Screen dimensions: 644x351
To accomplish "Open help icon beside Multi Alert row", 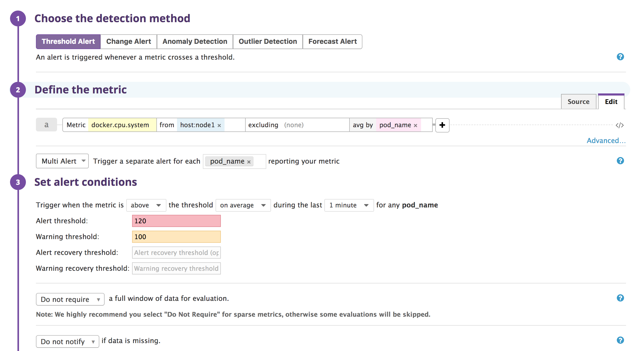I will pyautogui.click(x=620, y=161).
